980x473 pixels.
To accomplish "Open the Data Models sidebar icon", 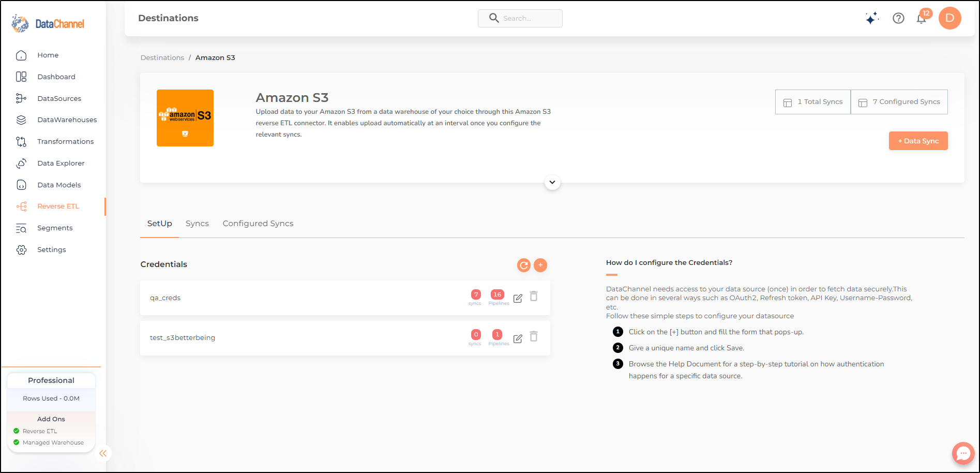I will [x=21, y=185].
